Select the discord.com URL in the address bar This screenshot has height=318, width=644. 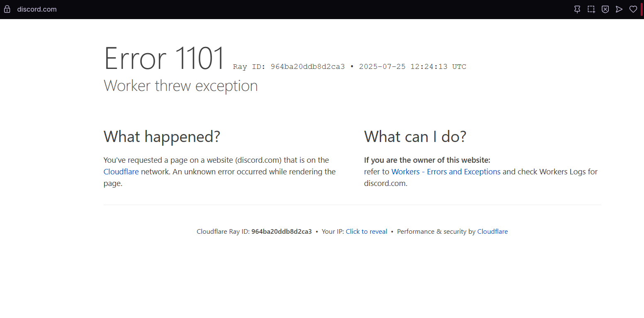[37, 9]
